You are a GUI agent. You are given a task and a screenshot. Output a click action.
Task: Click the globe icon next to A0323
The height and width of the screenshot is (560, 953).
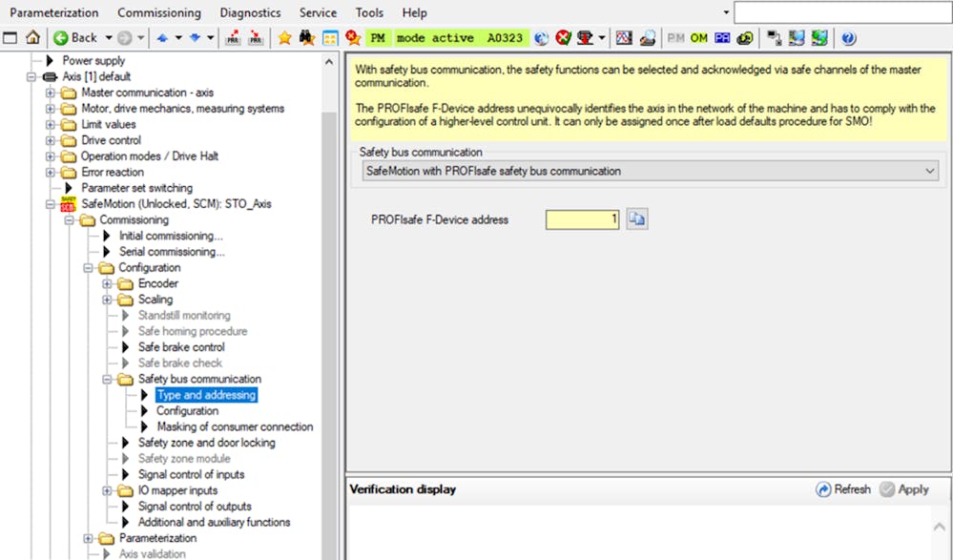[x=541, y=38]
